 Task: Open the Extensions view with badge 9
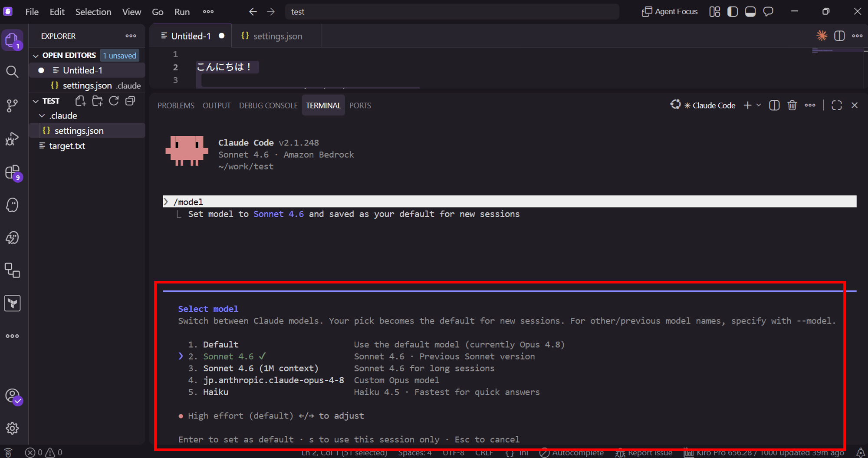[x=13, y=172]
